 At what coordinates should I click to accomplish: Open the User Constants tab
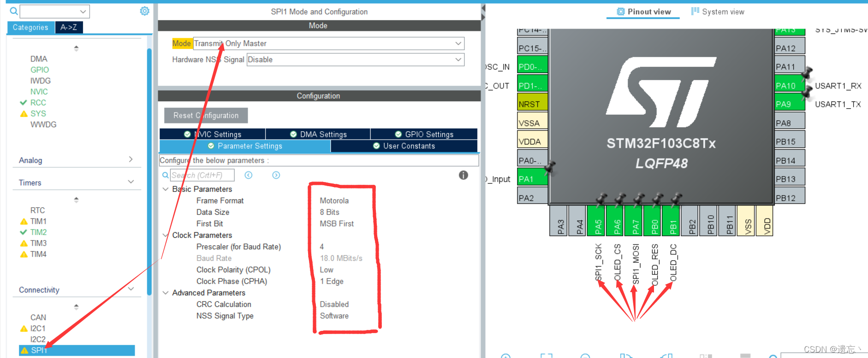(404, 146)
